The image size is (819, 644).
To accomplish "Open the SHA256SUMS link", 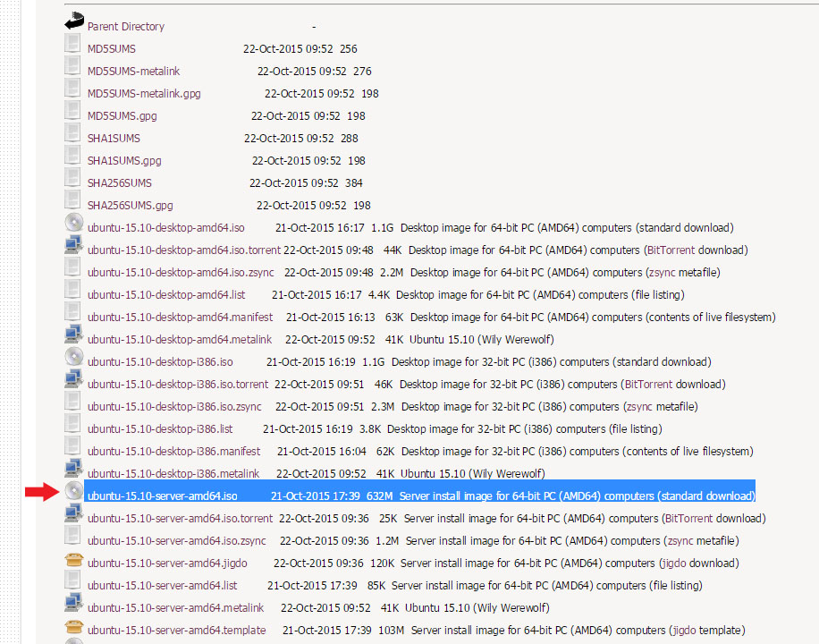I will (x=120, y=183).
